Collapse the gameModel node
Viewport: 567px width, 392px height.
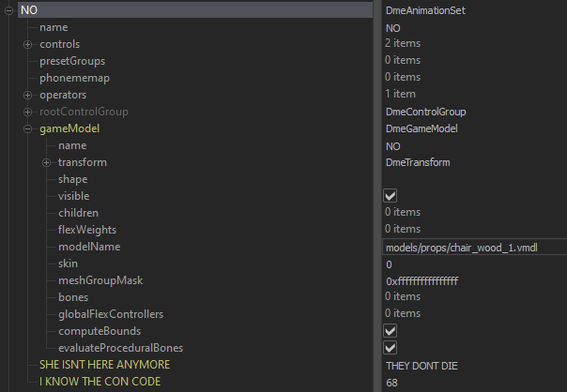(x=28, y=128)
